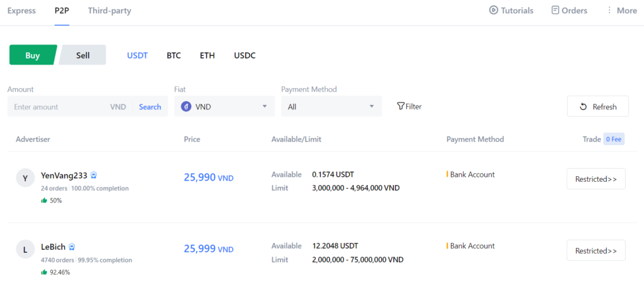The image size is (644, 290).
Task: Click the verified badge beside YenVang233
Action: (x=94, y=176)
